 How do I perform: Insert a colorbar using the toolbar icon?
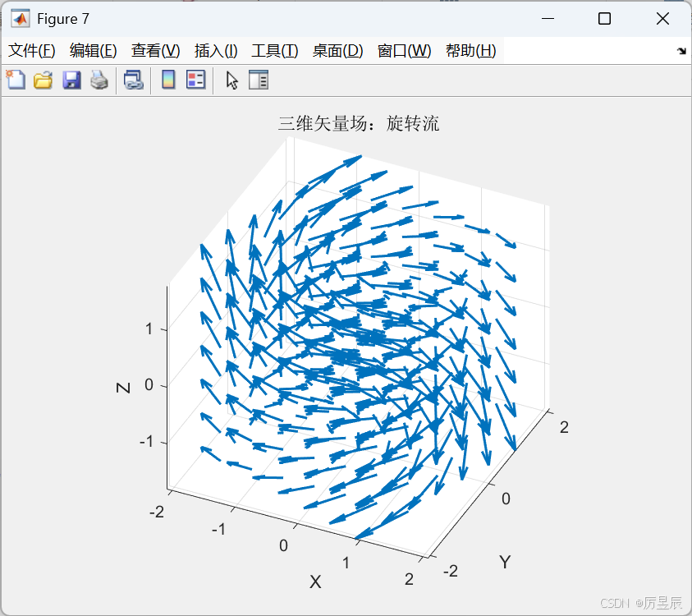click(168, 80)
